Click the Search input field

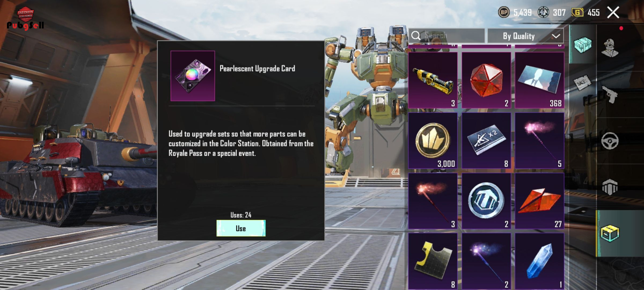447,35
